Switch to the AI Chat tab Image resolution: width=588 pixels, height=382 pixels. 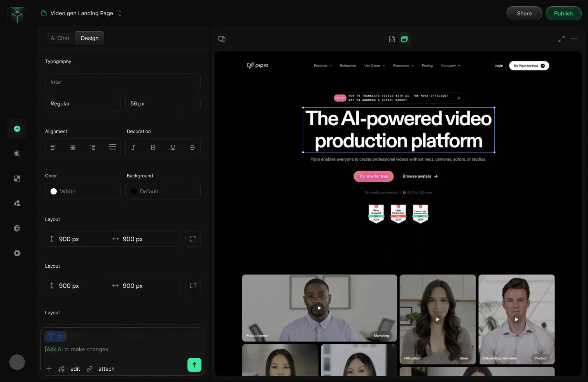tap(60, 38)
